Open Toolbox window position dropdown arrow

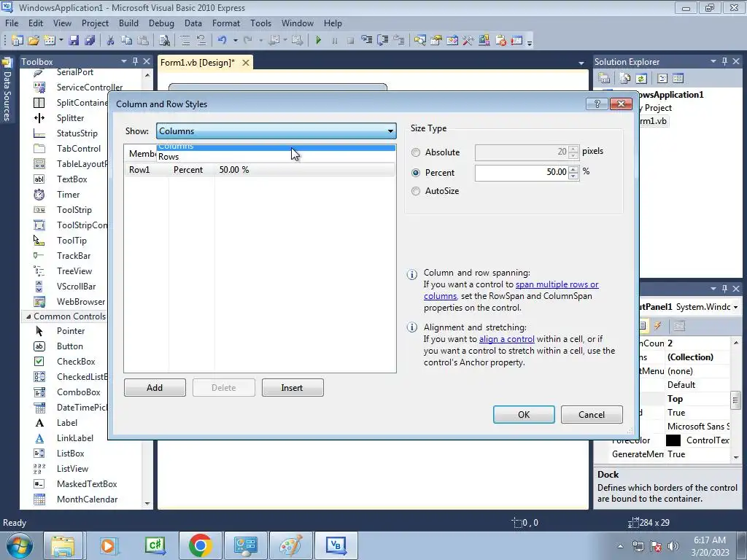click(124, 61)
